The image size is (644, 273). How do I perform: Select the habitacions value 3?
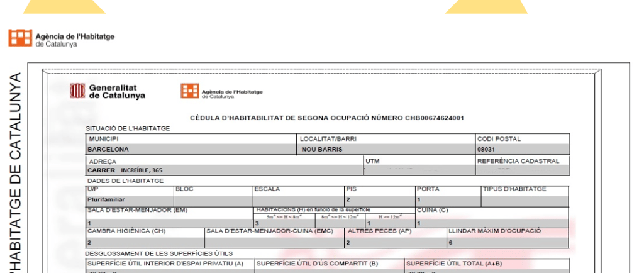257,223
